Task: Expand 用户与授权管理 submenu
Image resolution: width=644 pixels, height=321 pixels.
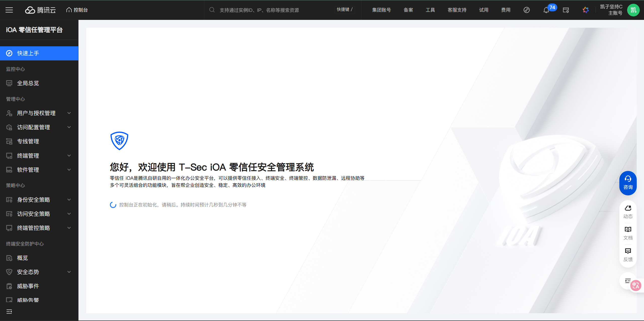Action: 69,113
